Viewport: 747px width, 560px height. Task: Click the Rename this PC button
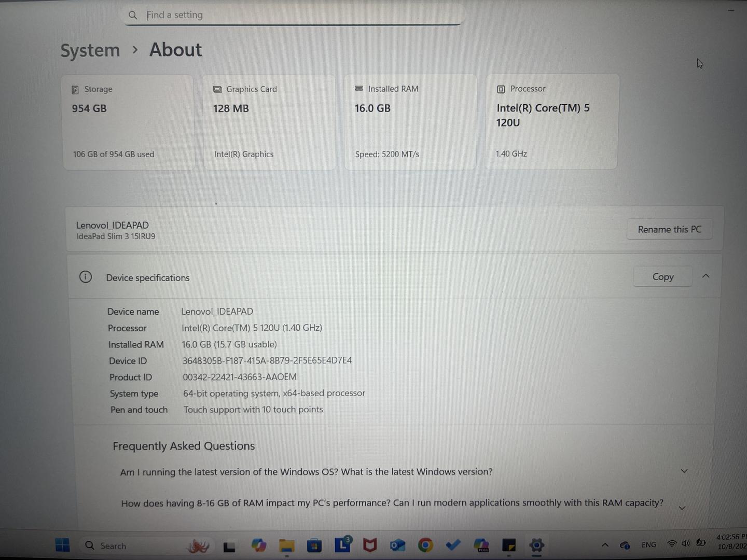point(669,229)
